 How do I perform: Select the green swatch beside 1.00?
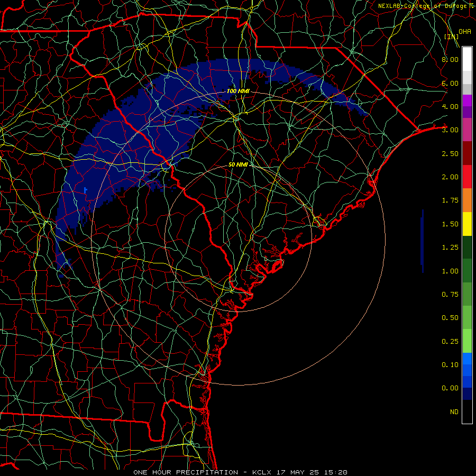pos(467,271)
